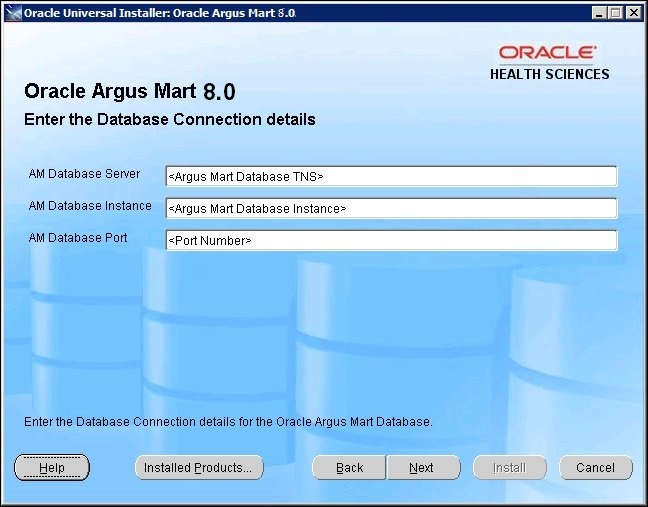Click the 'AM Database Port' label
This screenshot has width=648, height=507.
pos(78,238)
